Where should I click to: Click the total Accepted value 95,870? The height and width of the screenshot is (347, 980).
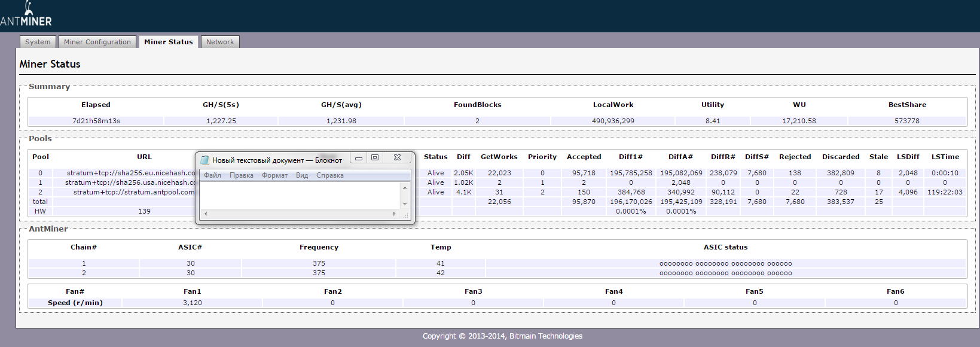[x=584, y=202]
